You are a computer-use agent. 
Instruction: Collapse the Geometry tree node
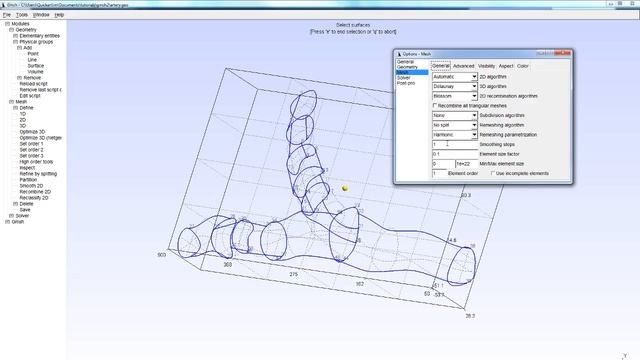pyautogui.click(x=11, y=30)
